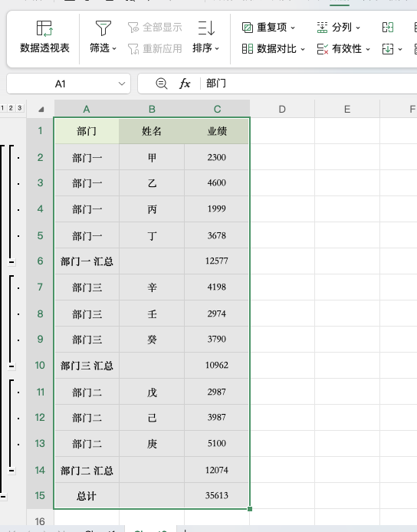Click the 部门三 汇总 cell
This screenshot has height=532, width=417.
[87, 366]
